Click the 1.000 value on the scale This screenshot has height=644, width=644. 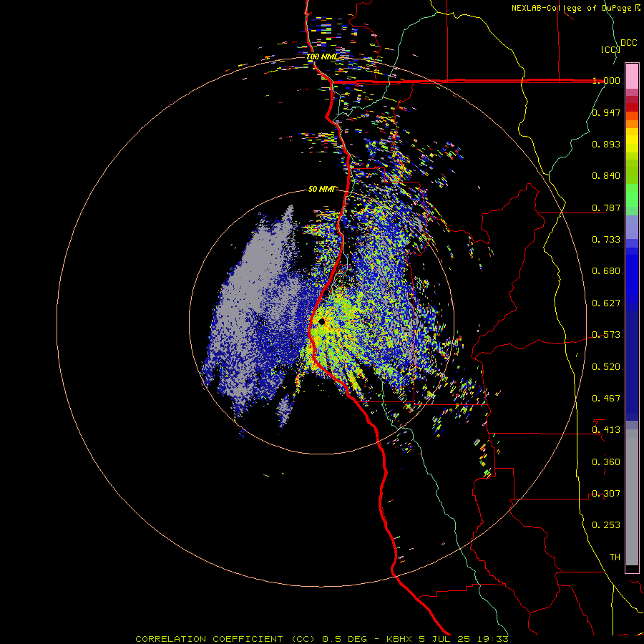(x=606, y=80)
